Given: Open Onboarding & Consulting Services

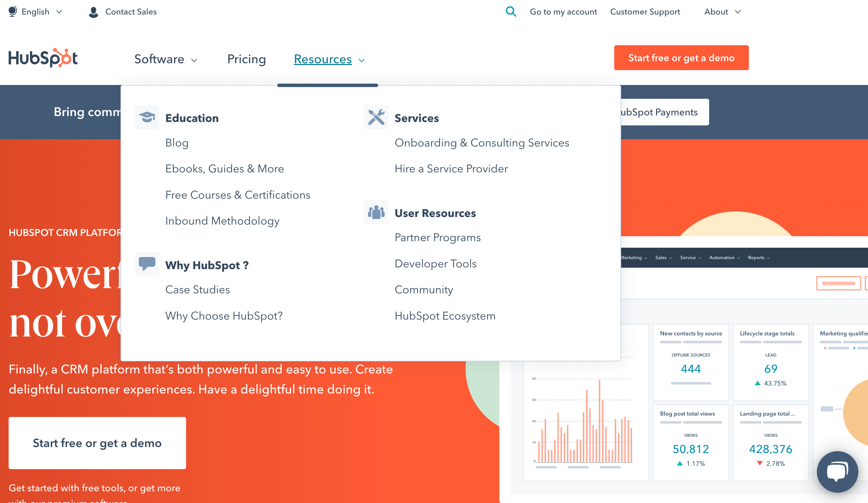Looking at the screenshot, I should 482,143.
